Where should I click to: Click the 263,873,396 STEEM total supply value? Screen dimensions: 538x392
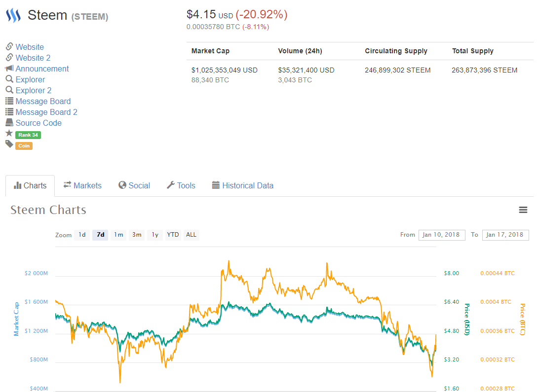(x=485, y=70)
